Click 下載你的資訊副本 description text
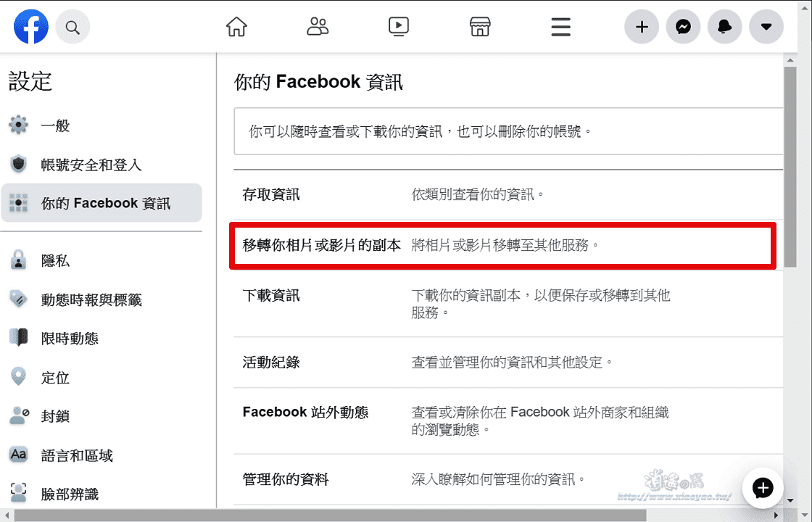This screenshot has width=812, height=522. click(541, 304)
